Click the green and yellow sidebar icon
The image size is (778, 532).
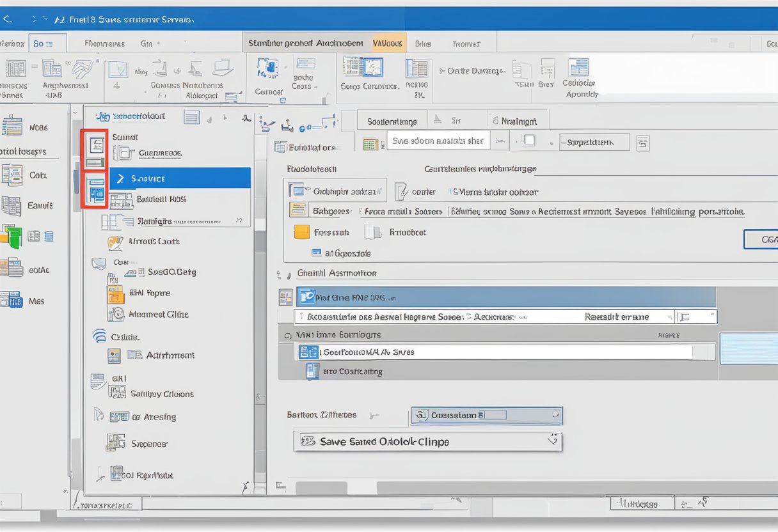[11, 237]
